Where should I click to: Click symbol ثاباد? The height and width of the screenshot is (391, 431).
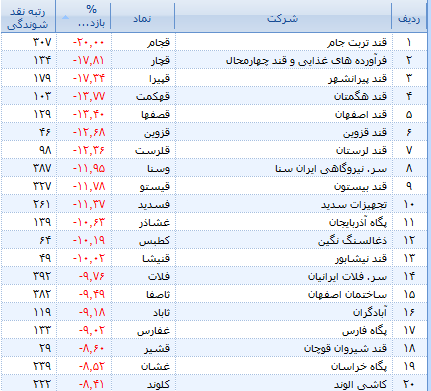click(161, 312)
